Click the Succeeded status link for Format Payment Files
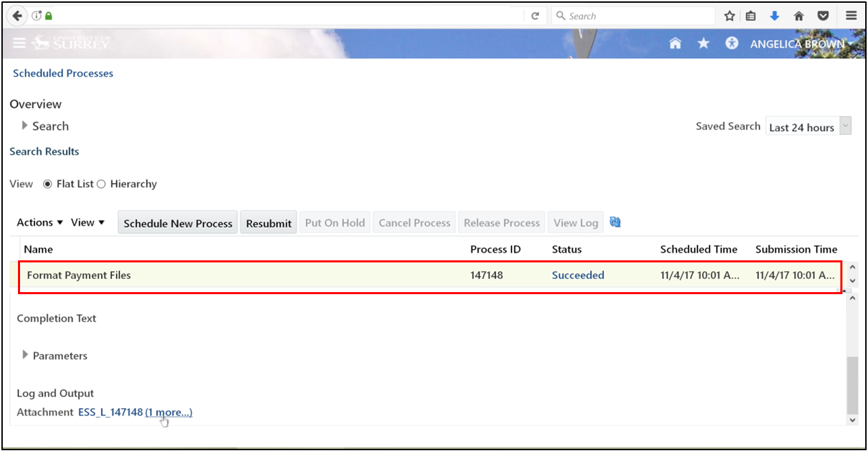868x453 pixels. pos(578,275)
